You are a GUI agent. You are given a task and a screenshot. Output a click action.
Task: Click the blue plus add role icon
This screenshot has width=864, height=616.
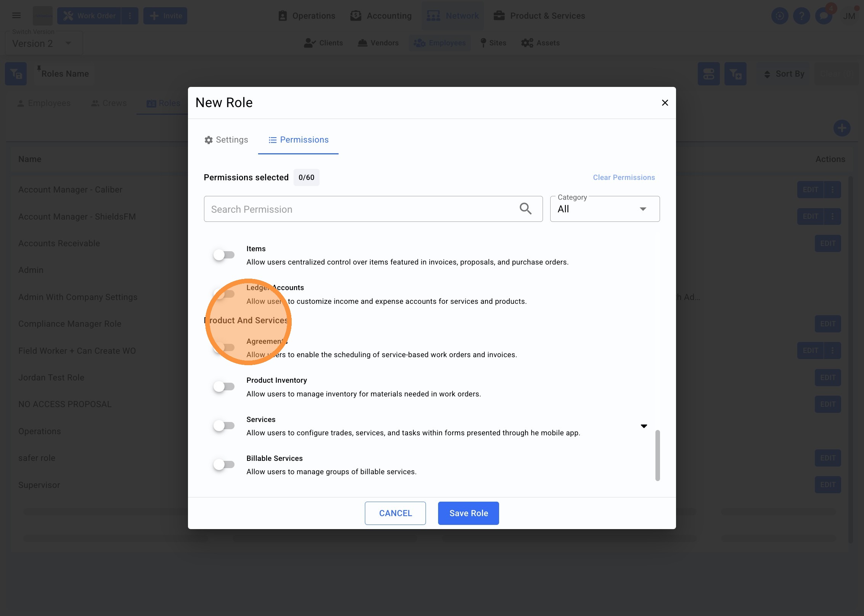coord(842,128)
